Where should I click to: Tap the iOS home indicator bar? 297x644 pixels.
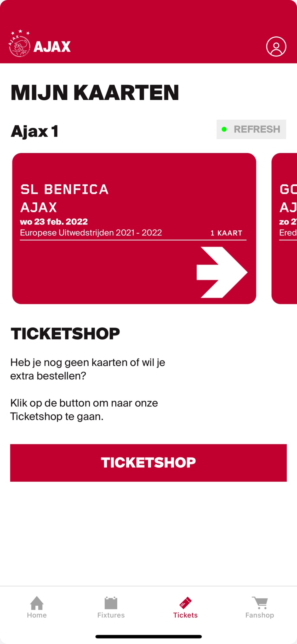coord(148,636)
